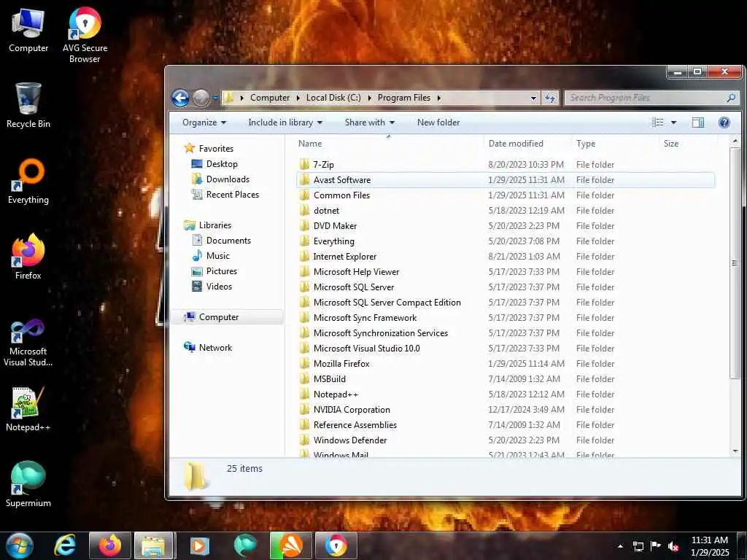Sort by the Name column header
The image size is (747, 560).
tap(388, 144)
